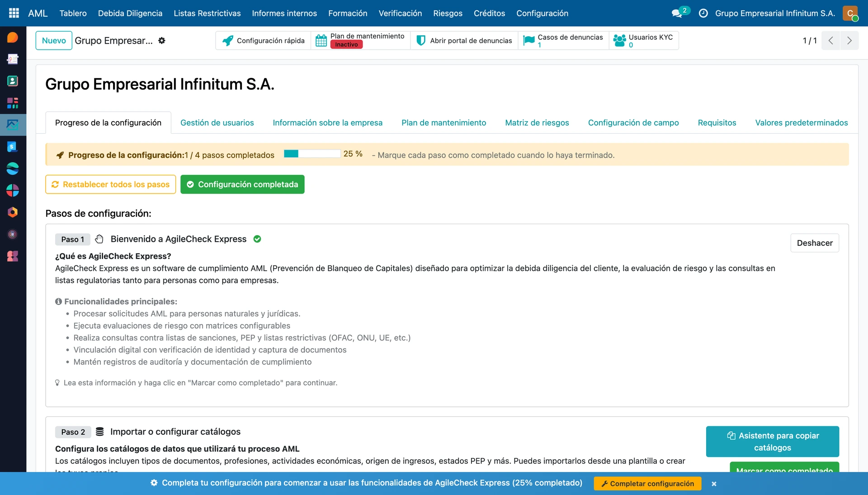Open the Créditos menu
Image resolution: width=868 pixels, height=495 pixels.
pos(489,13)
